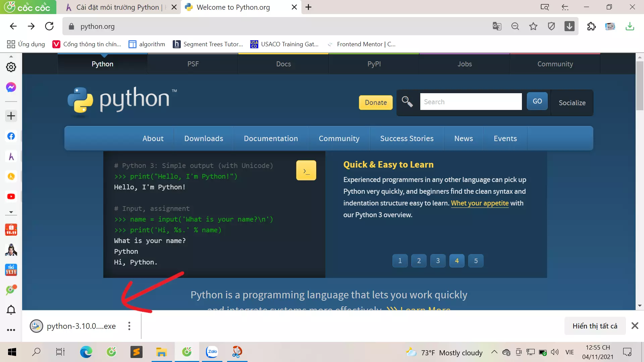Viewport: 644px width, 362px height.
Task: Open Cốc Cốc sidebar settings gear
Action: [11, 67]
